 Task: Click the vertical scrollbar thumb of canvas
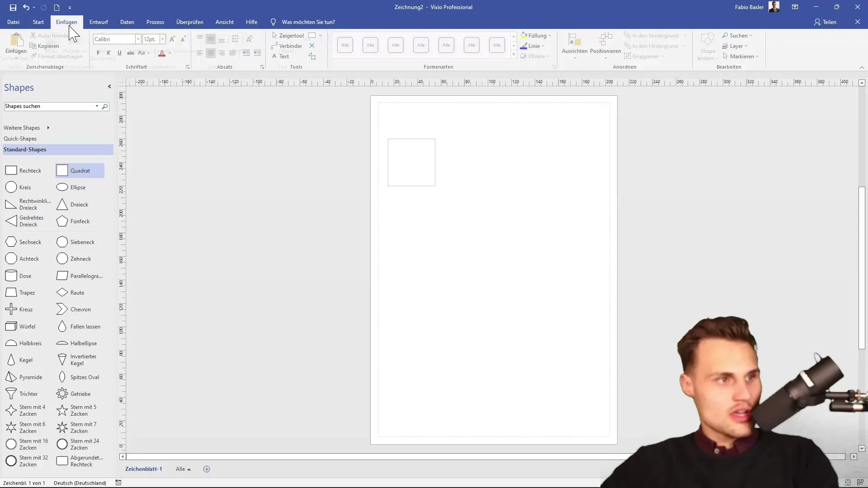(862, 267)
